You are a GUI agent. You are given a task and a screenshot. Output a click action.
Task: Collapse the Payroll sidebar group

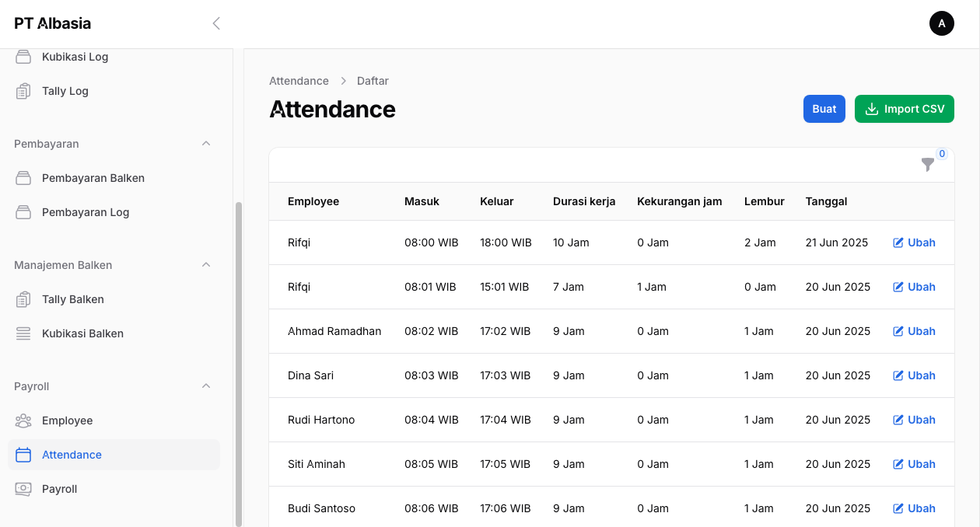coord(206,386)
